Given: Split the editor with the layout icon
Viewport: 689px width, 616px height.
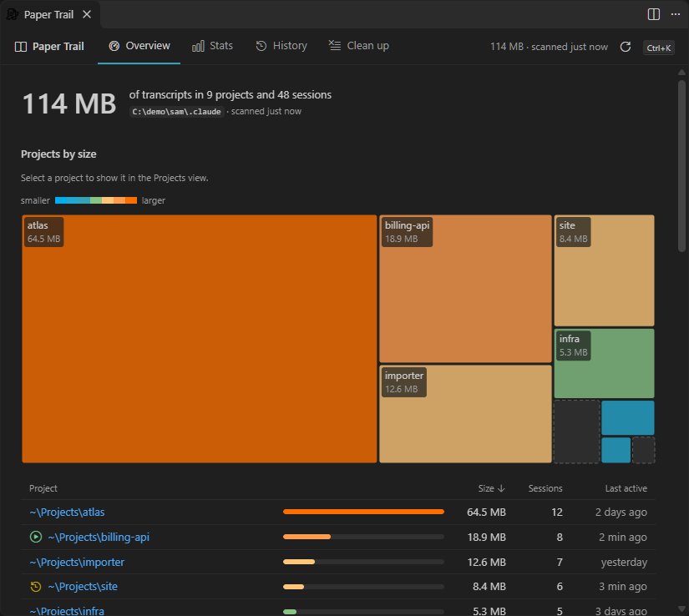Looking at the screenshot, I should coord(653,14).
